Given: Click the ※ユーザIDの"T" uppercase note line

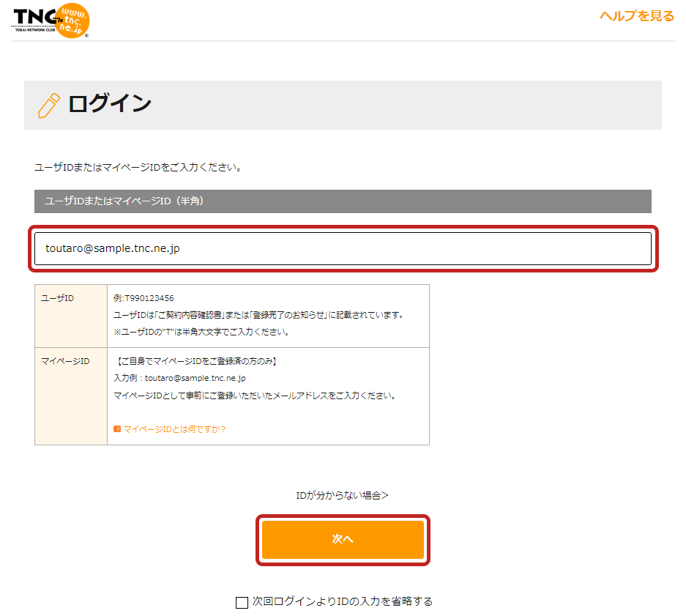Looking at the screenshot, I should point(201,331).
